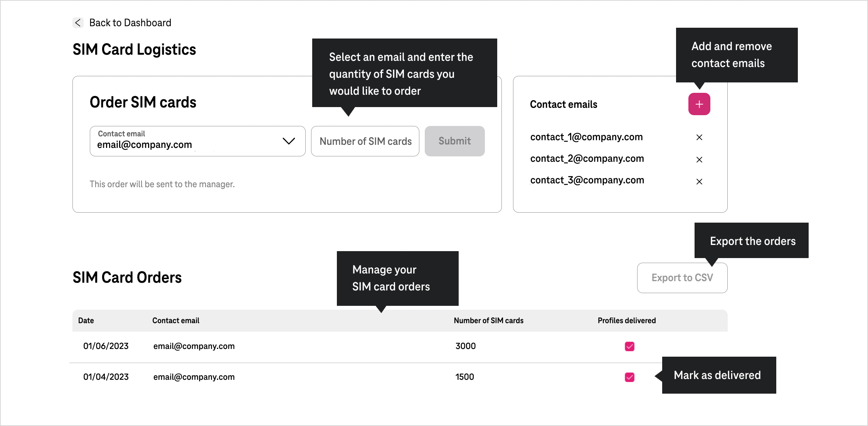The image size is (868, 426).
Task: Click Number of SIM cards column header
Action: pyautogui.click(x=488, y=320)
